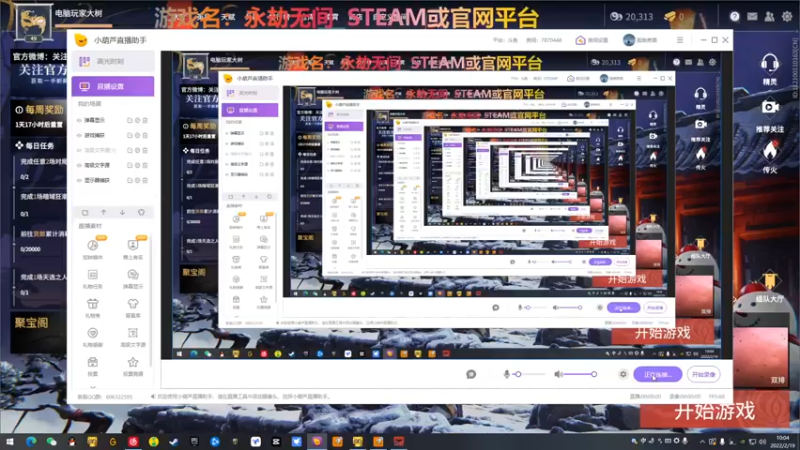Click the red 开始游戏 button in the game
800x450 pixels.
714,411
